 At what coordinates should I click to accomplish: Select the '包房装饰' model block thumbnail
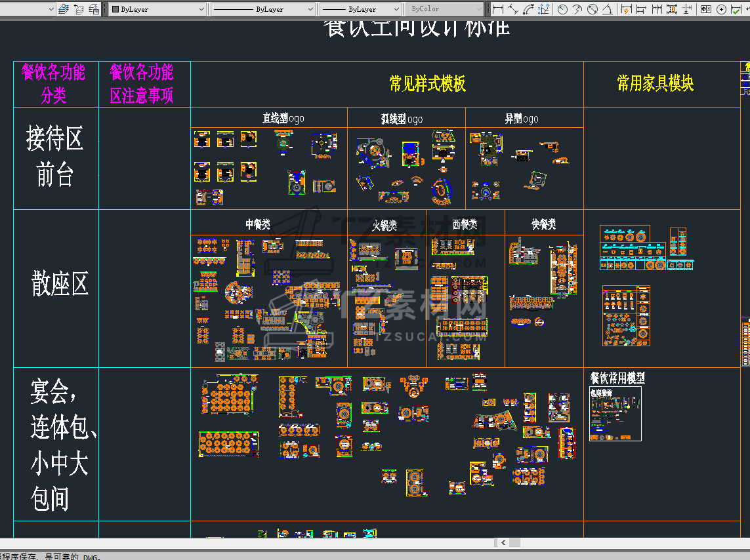(x=615, y=414)
